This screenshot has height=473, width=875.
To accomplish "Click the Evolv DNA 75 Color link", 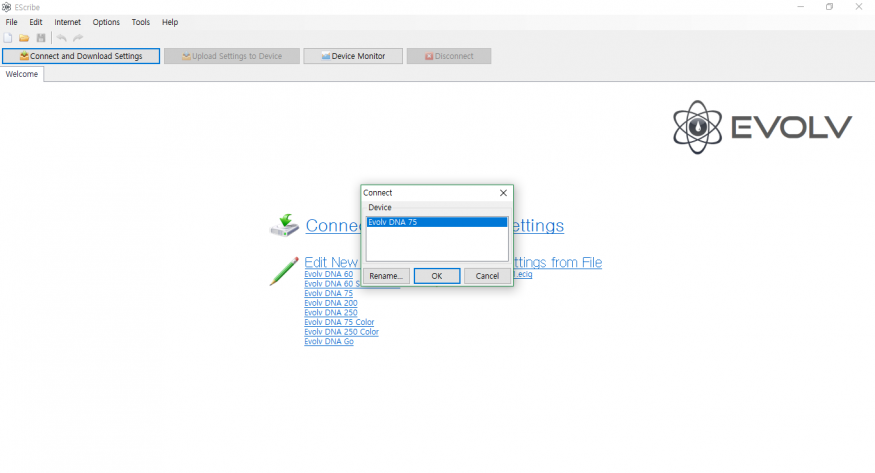I will pos(339,322).
